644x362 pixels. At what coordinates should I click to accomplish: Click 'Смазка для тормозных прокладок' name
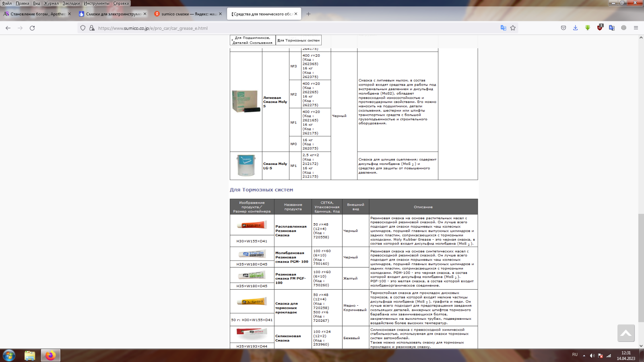pyautogui.click(x=287, y=308)
